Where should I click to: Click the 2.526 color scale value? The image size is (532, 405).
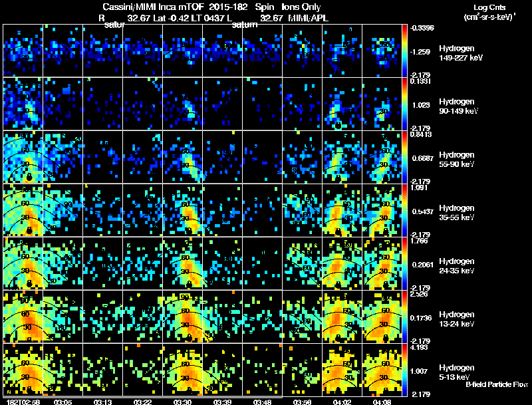tap(419, 294)
